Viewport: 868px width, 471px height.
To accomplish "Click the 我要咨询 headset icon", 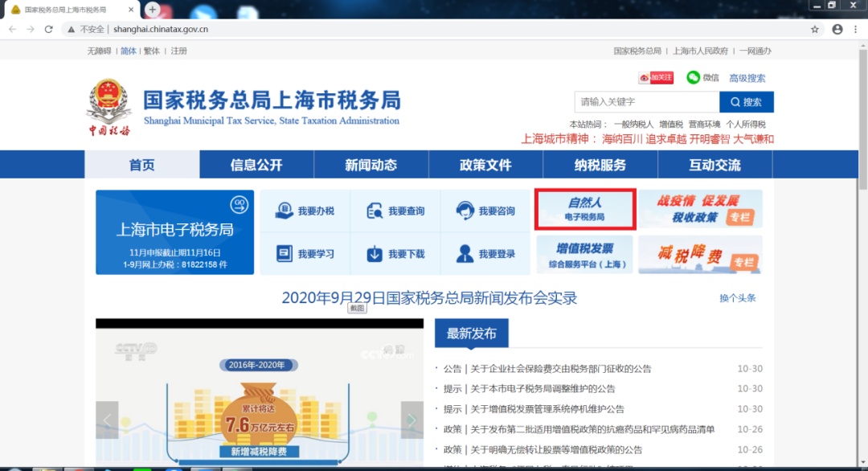I will [465, 211].
